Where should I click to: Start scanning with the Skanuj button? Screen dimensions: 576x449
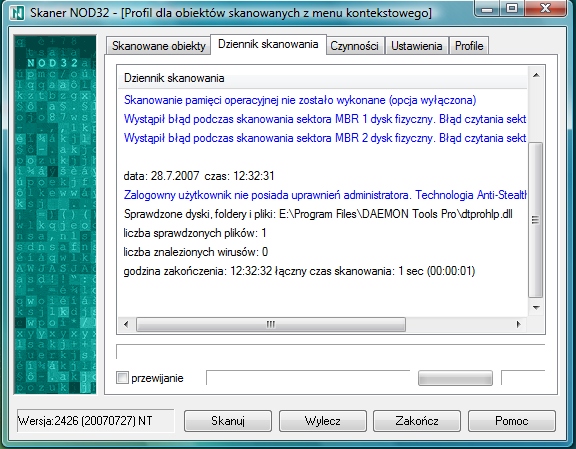tap(228, 421)
